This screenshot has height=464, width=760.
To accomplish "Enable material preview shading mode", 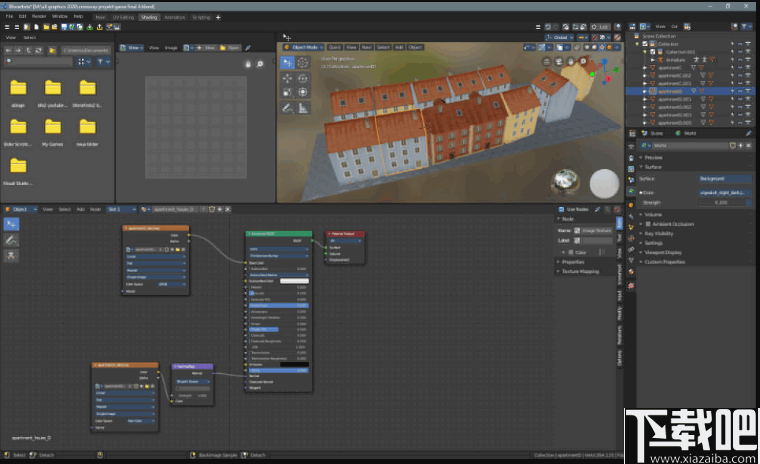I will click(602, 48).
